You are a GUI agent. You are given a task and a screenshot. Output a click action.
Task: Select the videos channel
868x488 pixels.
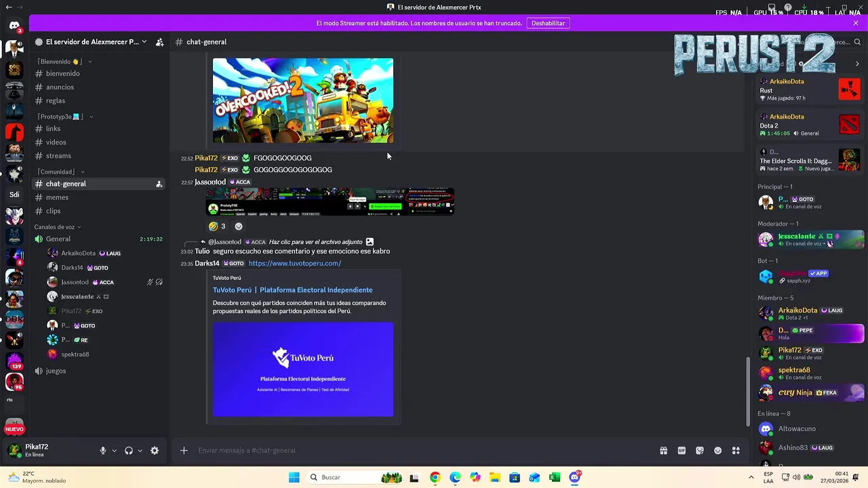pos(98,142)
